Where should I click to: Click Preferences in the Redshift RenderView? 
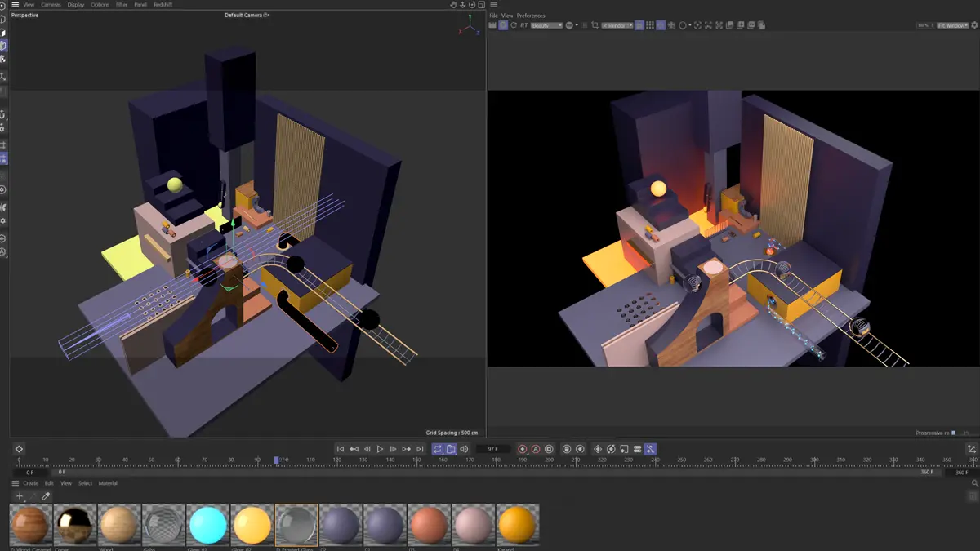point(531,16)
